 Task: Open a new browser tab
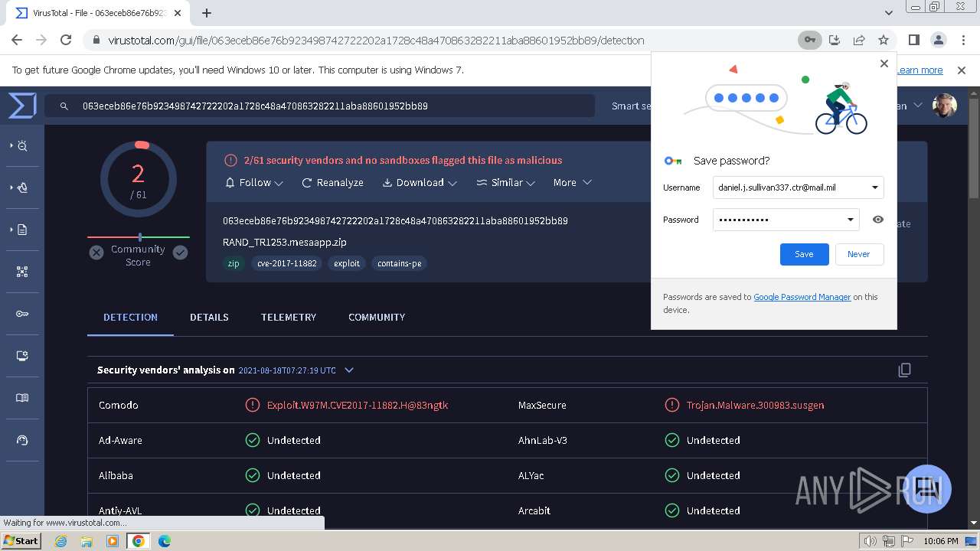coord(207,12)
